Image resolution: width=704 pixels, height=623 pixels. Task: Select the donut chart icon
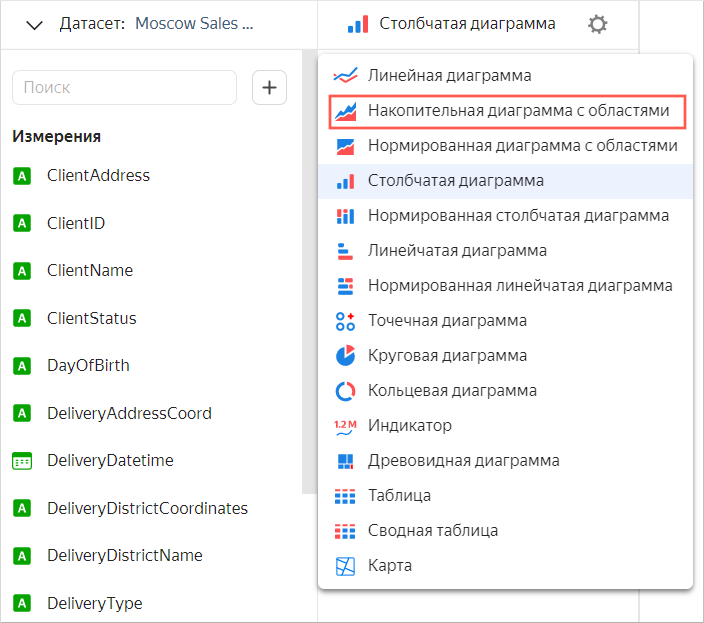coord(345,391)
